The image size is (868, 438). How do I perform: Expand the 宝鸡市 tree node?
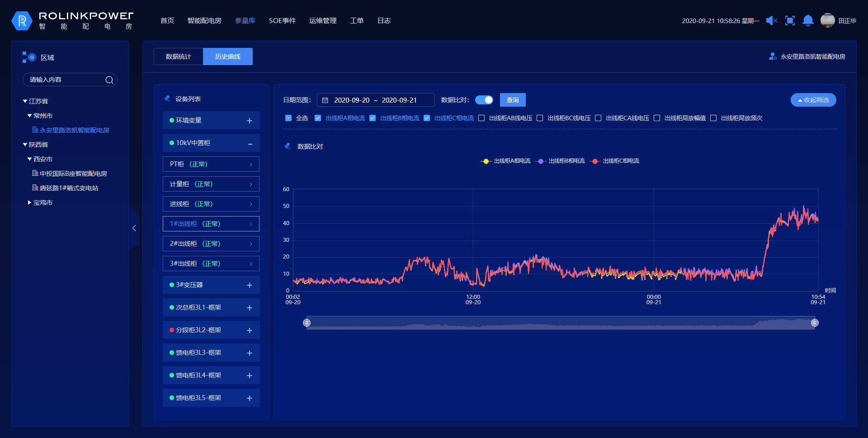tap(29, 203)
